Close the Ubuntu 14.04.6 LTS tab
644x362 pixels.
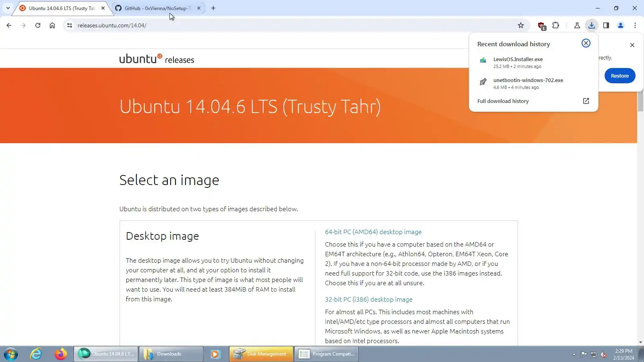(x=103, y=8)
